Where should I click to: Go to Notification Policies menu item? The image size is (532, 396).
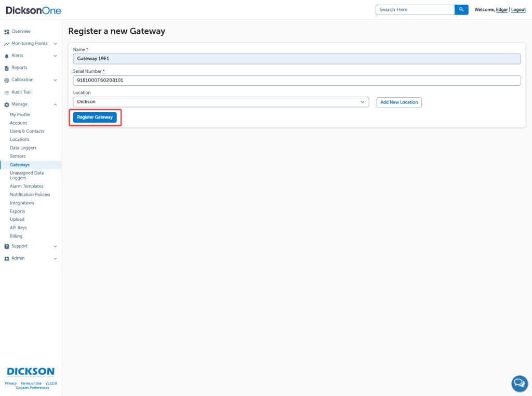tap(30, 195)
